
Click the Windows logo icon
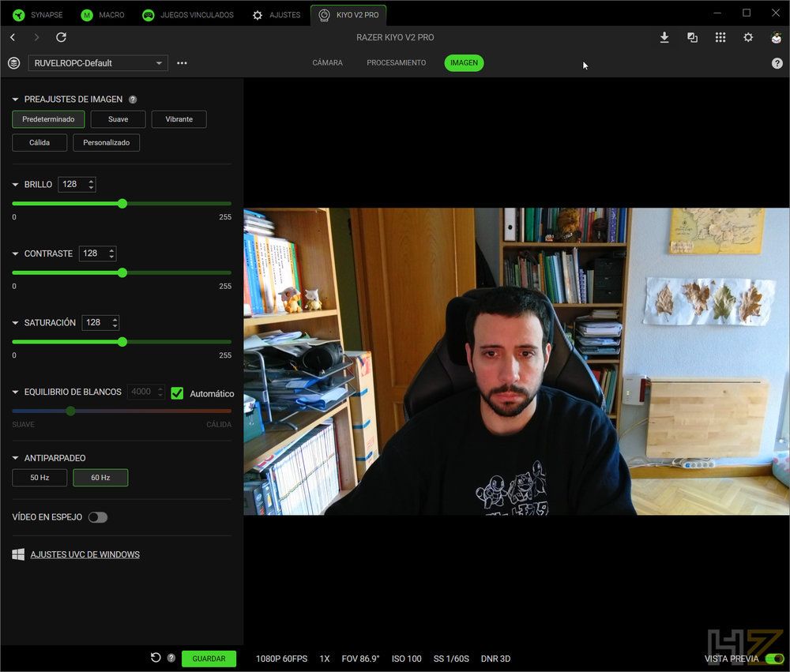coord(18,554)
